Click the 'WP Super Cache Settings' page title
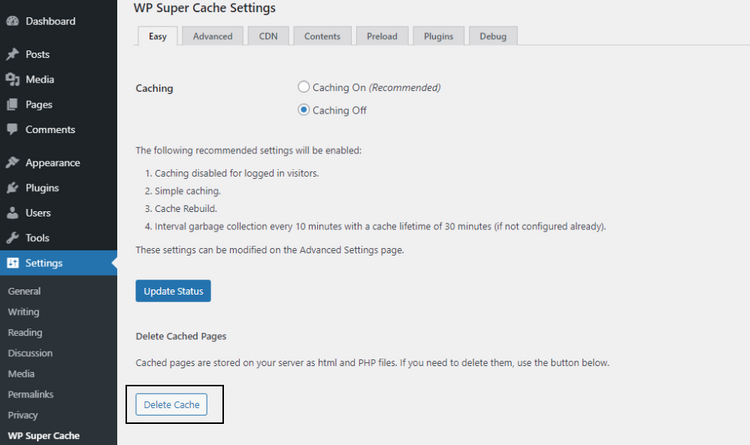The image size is (750, 445). [204, 8]
